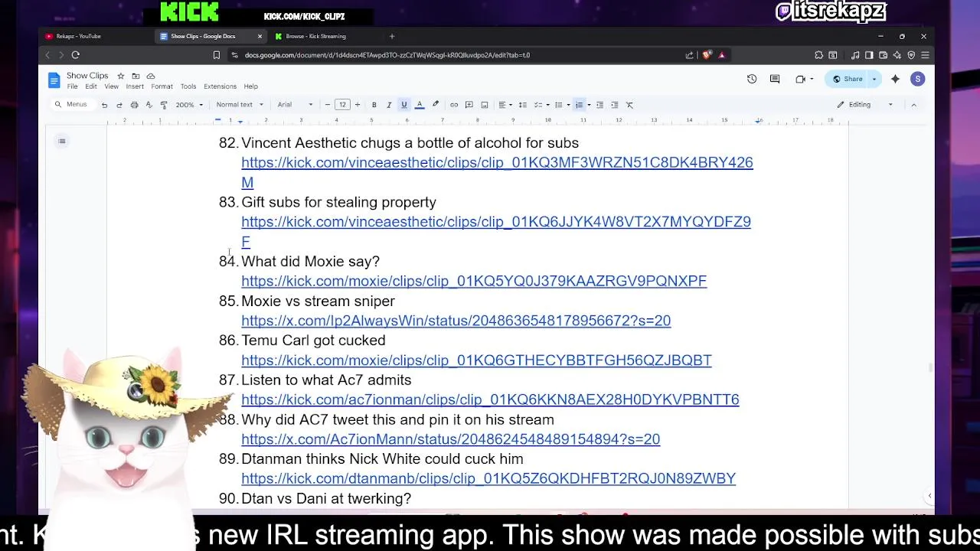Screen dimensions: 980x551
Task: Check cloud save status icon
Action: tap(151, 76)
